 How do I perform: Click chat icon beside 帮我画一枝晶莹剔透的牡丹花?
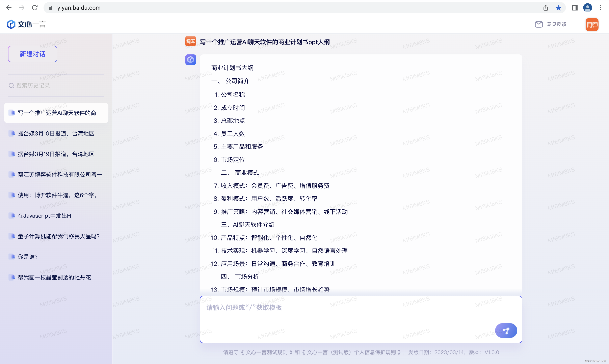(x=12, y=277)
